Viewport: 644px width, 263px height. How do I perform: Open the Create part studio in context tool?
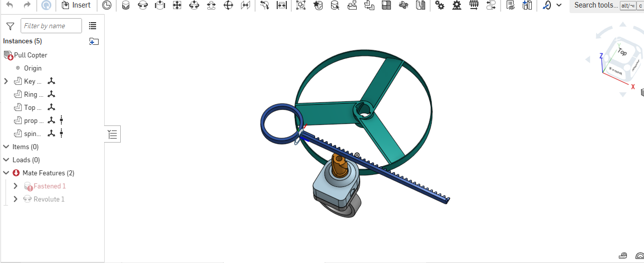[352, 5]
